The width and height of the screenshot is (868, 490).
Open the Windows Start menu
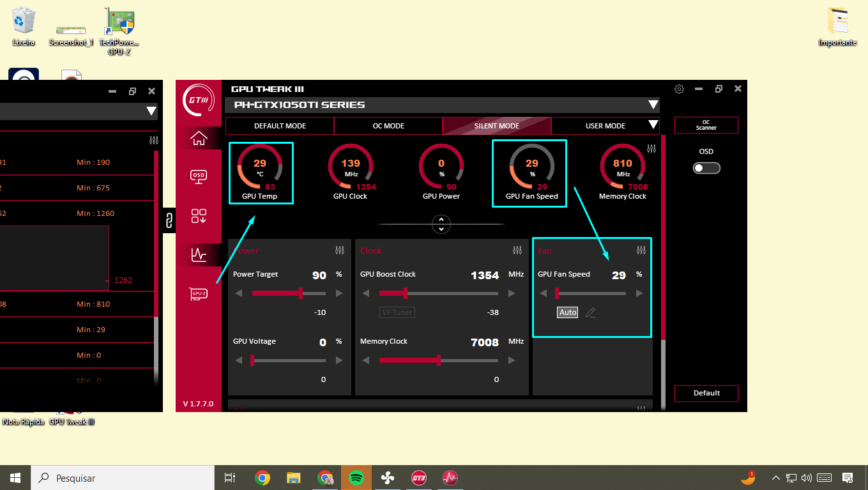15,477
